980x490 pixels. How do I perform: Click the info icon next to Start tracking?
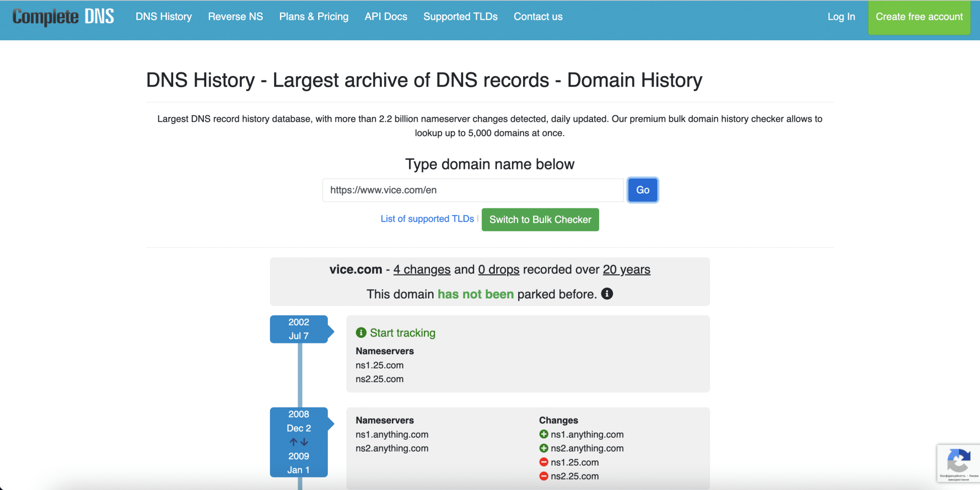click(361, 332)
